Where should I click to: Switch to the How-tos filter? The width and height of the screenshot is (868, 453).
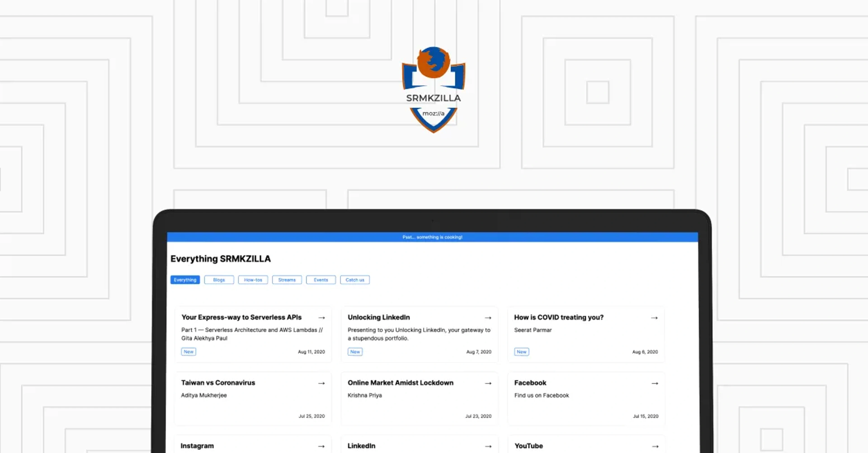pos(253,280)
